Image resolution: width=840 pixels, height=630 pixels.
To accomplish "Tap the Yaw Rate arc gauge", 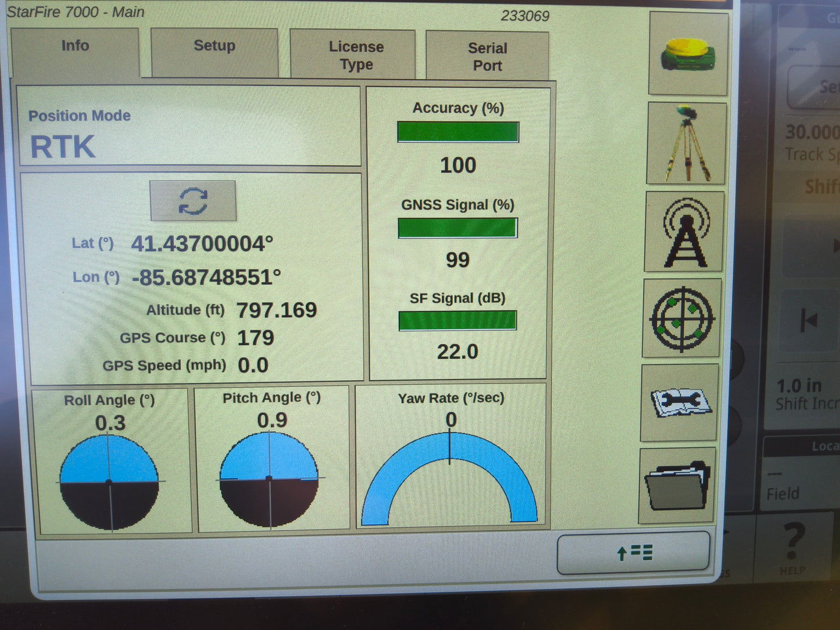I will (449, 479).
